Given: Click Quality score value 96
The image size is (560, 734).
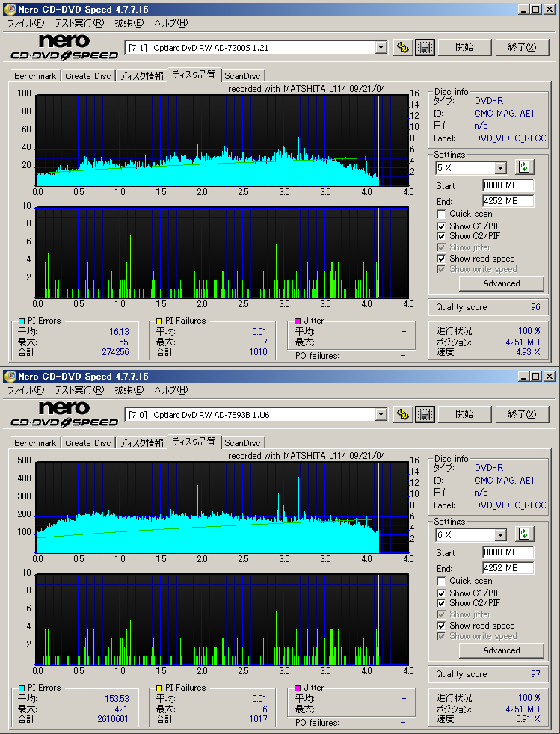Looking at the screenshot, I should 535,307.
